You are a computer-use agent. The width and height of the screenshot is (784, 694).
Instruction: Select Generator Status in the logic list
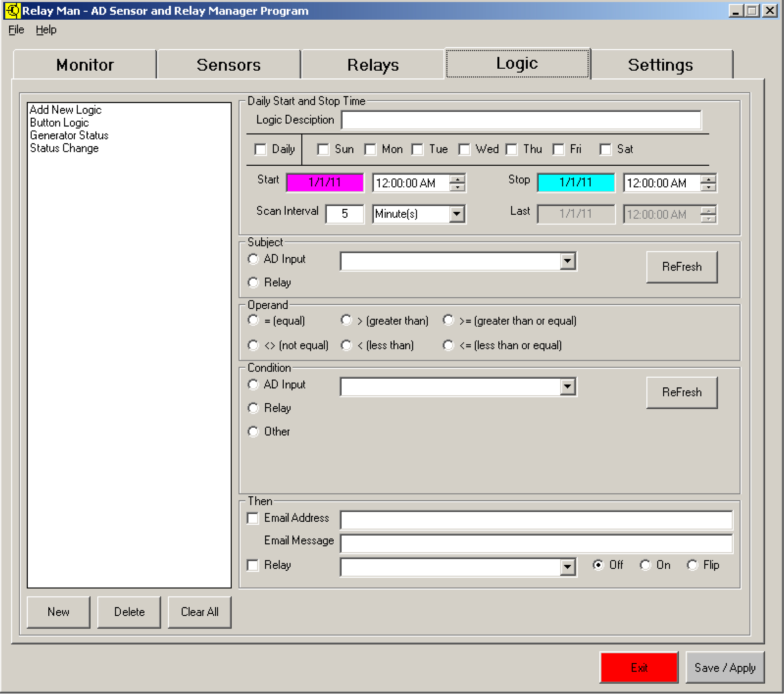click(69, 135)
